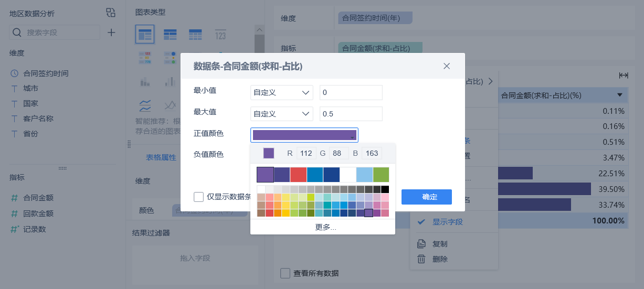Click the plus icon to add a field
This screenshot has height=289, width=644.
(x=111, y=33)
